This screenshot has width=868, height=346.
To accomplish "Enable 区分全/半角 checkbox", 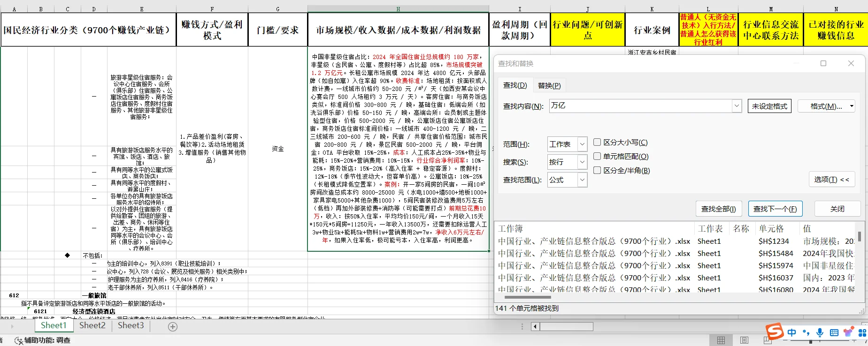I will pos(597,170).
